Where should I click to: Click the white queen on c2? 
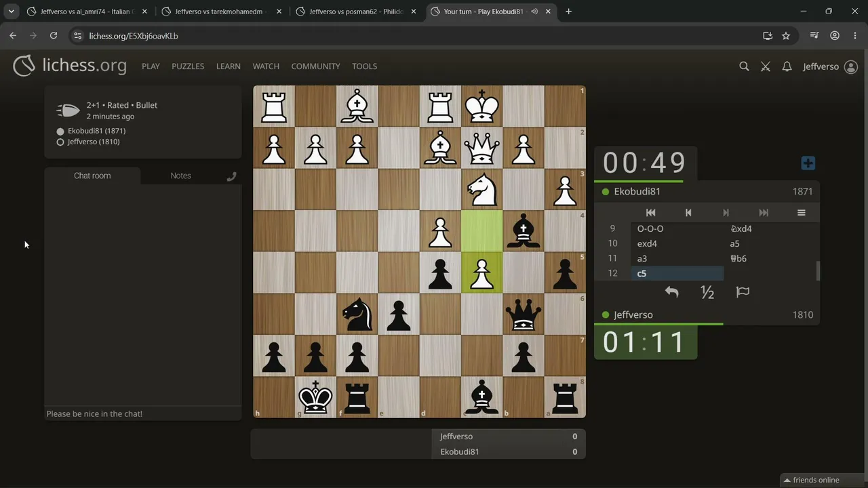pyautogui.click(x=482, y=148)
